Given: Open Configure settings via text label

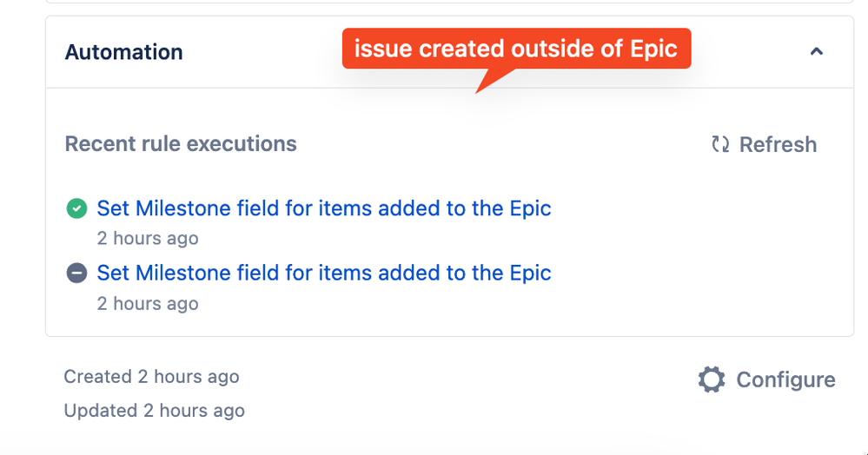Looking at the screenshot, I should click(785, 379).
